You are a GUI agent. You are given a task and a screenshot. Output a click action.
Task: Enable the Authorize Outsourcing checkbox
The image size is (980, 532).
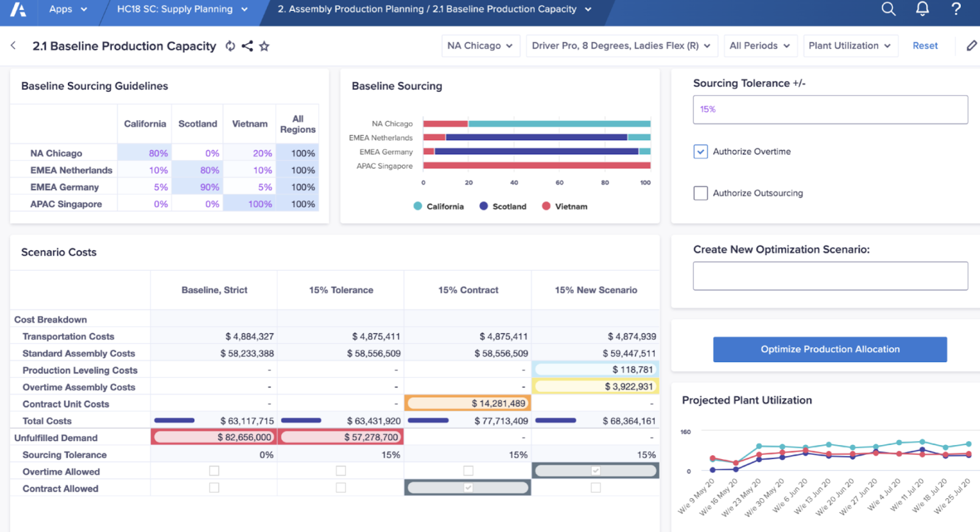pos(701,193)
